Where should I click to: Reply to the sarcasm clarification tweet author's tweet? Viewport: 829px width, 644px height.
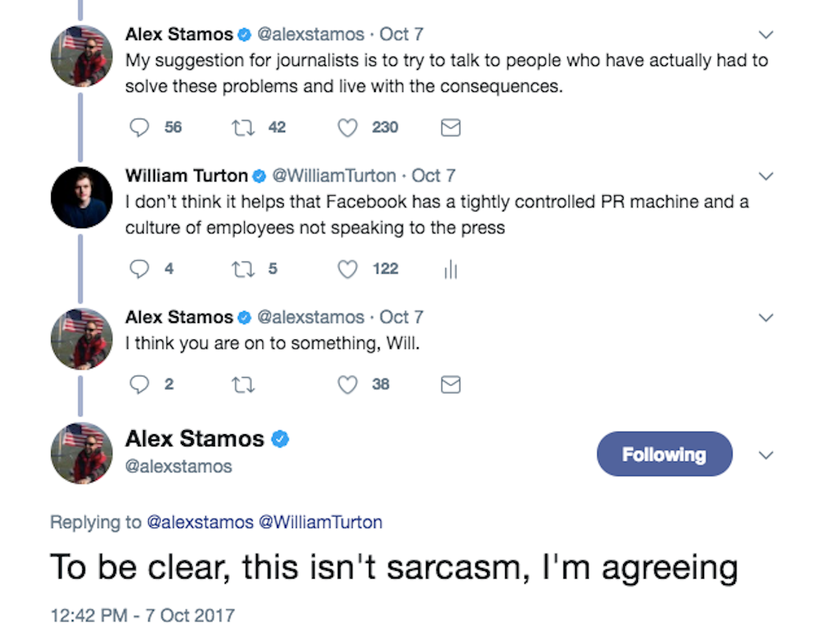[x=139, y=384]
